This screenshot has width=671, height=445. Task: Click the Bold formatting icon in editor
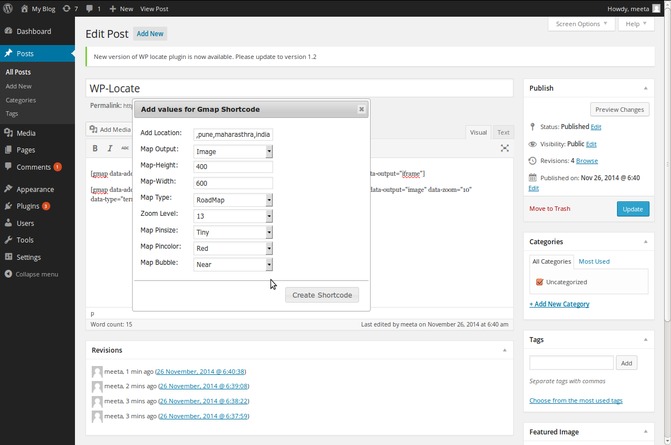pos(95,148)
